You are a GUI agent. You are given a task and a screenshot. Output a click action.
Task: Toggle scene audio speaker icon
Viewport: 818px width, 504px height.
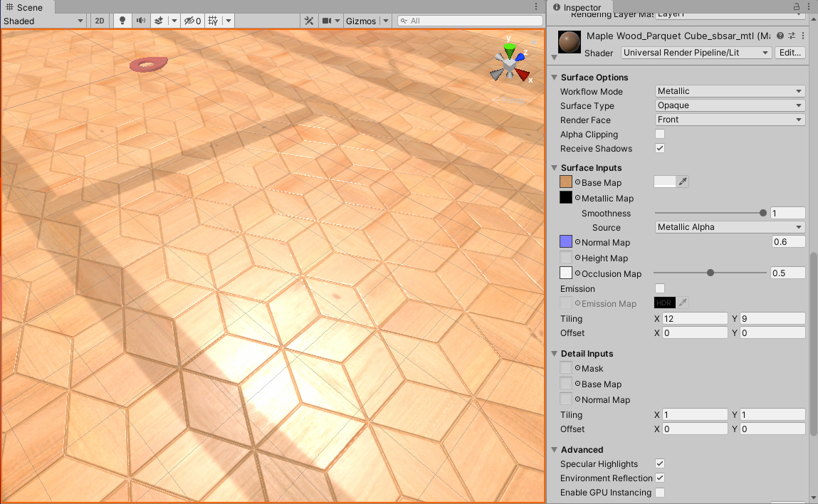pos(141,21)
